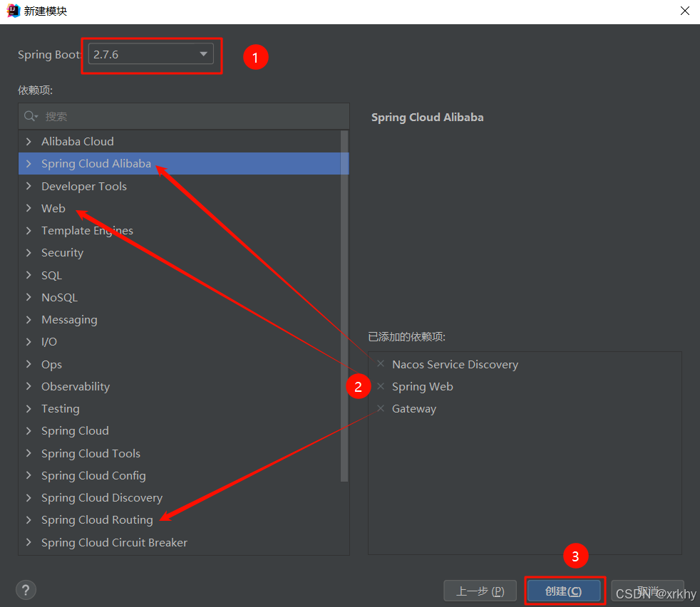
Task: Expand the Messaging category chevron
Action: (x=29, y=320)
